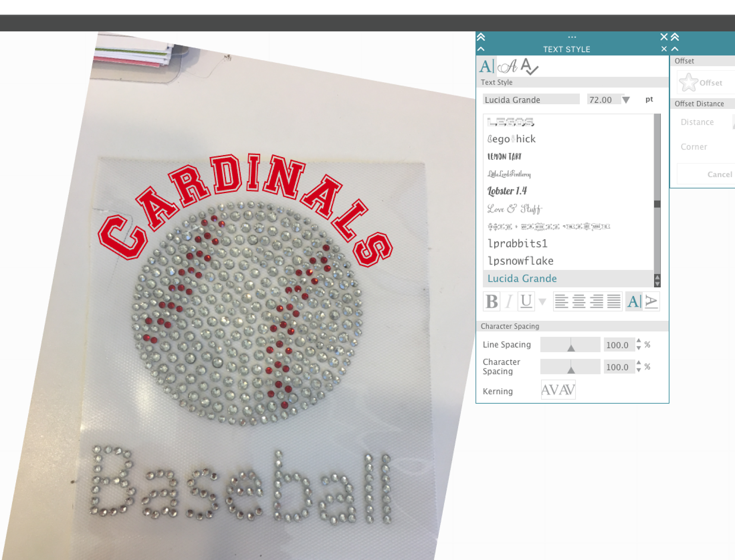Open the Font Manager icon

pyautogui.click(x=528, y=67)
